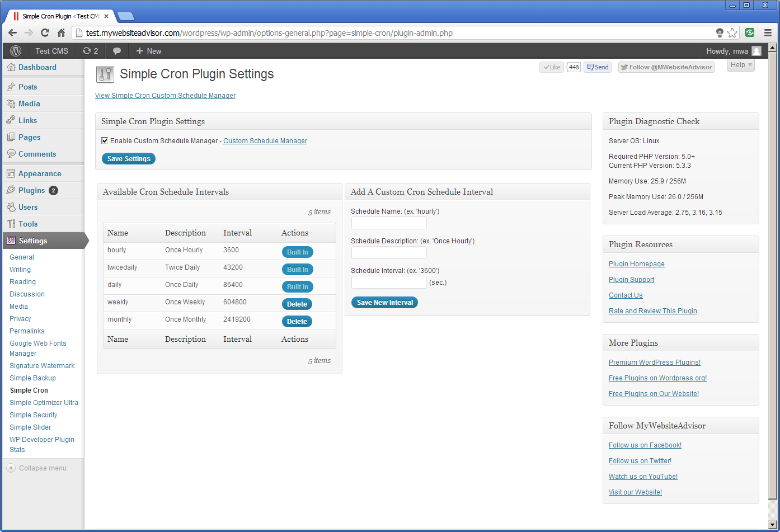Open Watch us on YouTube! link
The width and height of the screenshot is (780, 532).
click(643, 477)
